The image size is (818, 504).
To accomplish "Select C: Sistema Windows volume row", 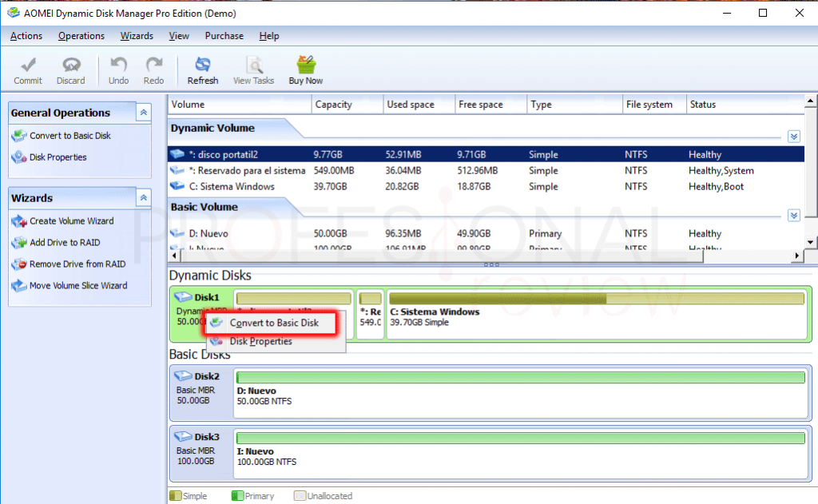I will pyautogui.click(x=486, y=186).
